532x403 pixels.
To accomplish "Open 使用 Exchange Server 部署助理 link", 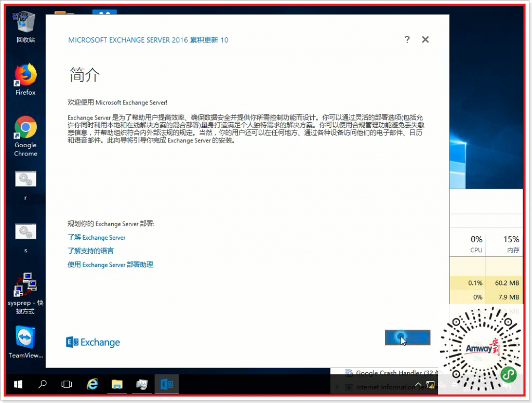I will coord(110,265).
